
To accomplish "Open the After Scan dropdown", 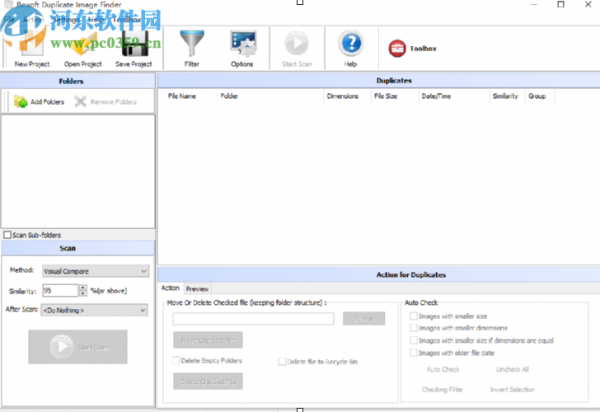I will point(95,310).
